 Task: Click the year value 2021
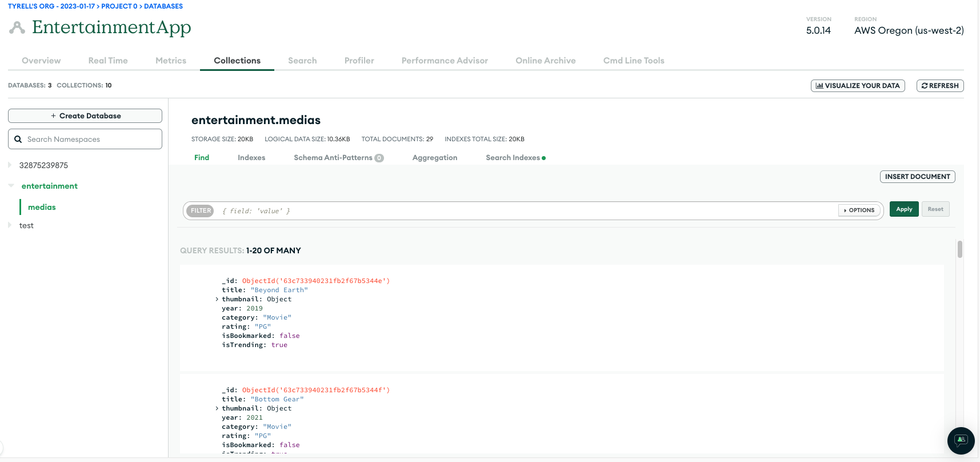click(x=255, y=417)
